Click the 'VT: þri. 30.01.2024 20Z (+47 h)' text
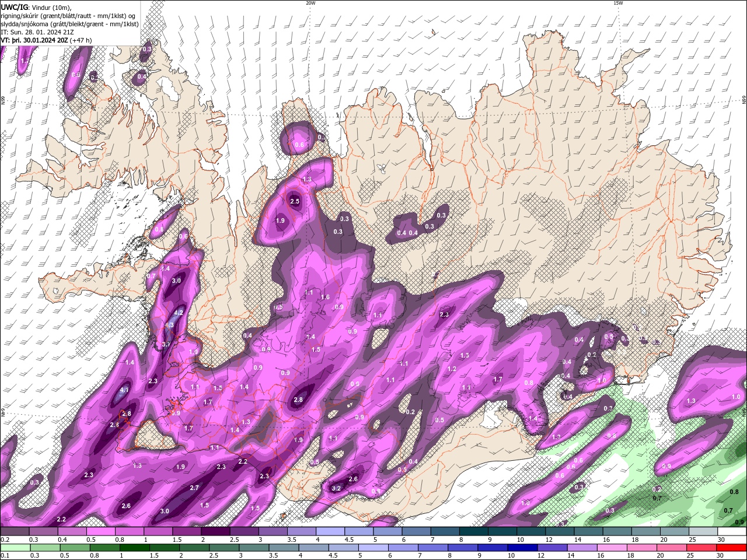747x560 pixels. point(46,40)
